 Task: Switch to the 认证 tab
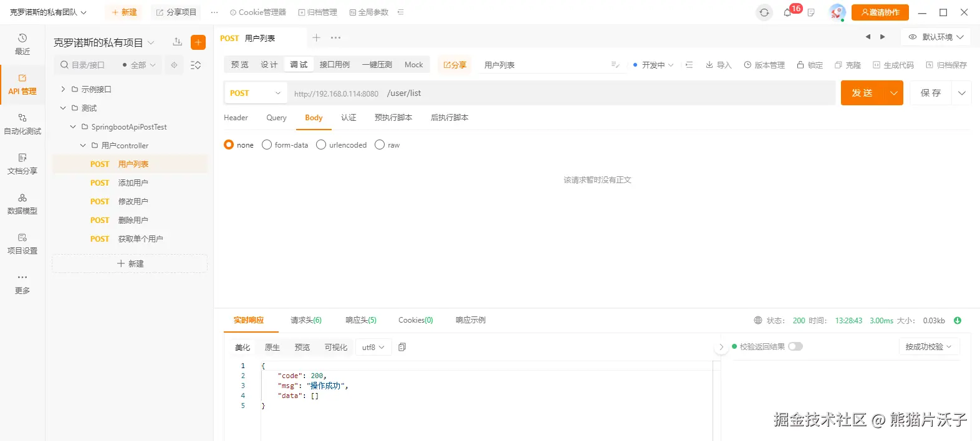point(348,117)
